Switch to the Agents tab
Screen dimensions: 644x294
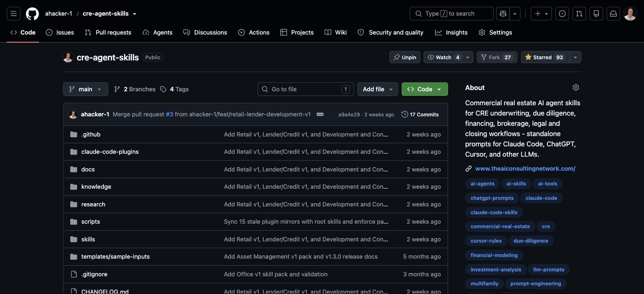(158, 32)
